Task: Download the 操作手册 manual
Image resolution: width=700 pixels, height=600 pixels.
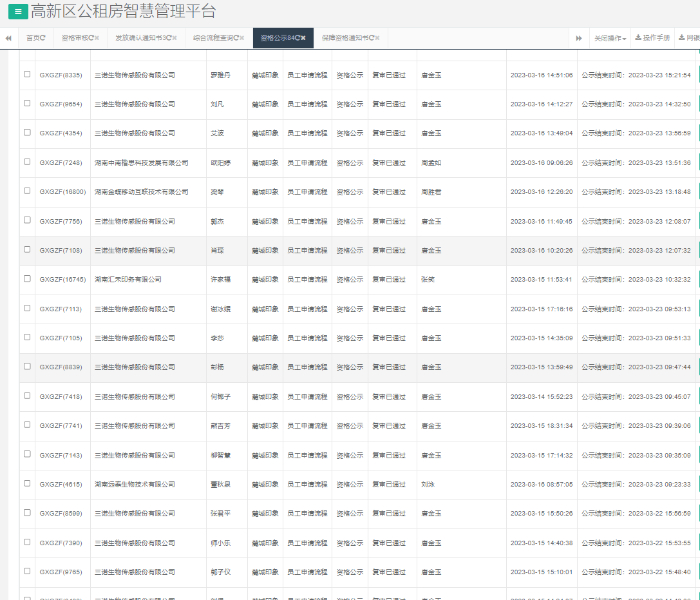Action: 652,38
